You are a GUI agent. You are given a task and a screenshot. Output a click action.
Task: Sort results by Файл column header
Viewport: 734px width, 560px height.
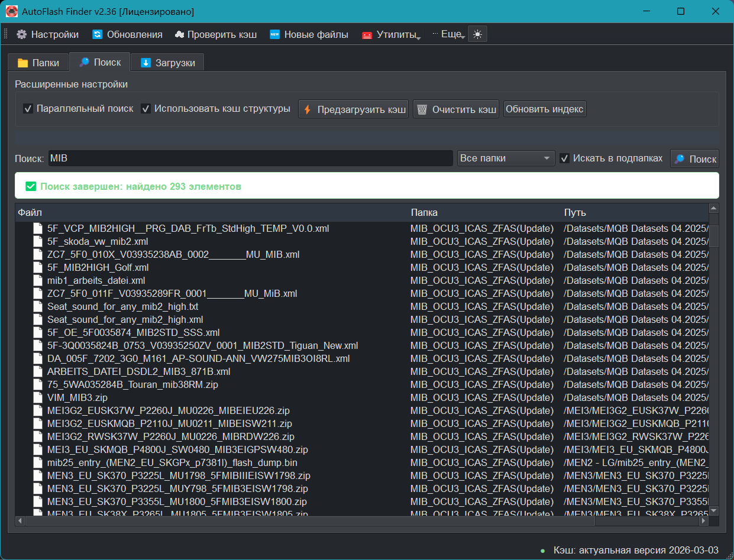[30, 212]
